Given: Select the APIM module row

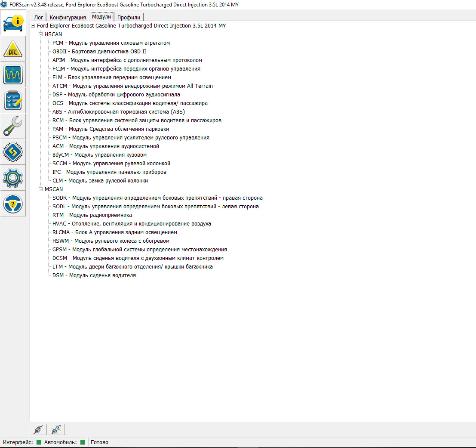Looking at the screenshot, I should pyautogui.click(x=127, y=60).
